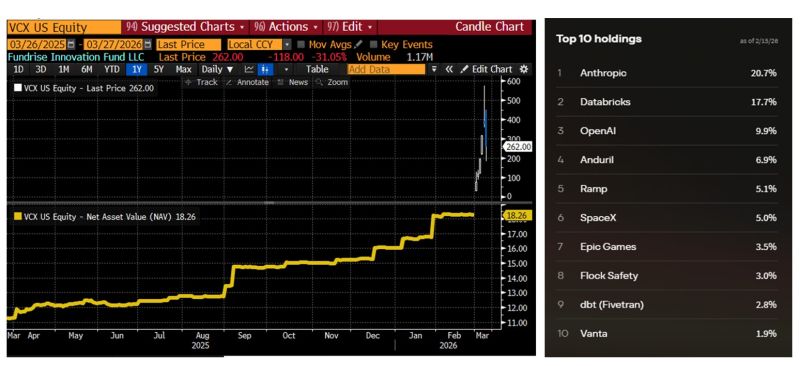
Task: Open the start date calendar picker
Action: (x=71, y=44)
